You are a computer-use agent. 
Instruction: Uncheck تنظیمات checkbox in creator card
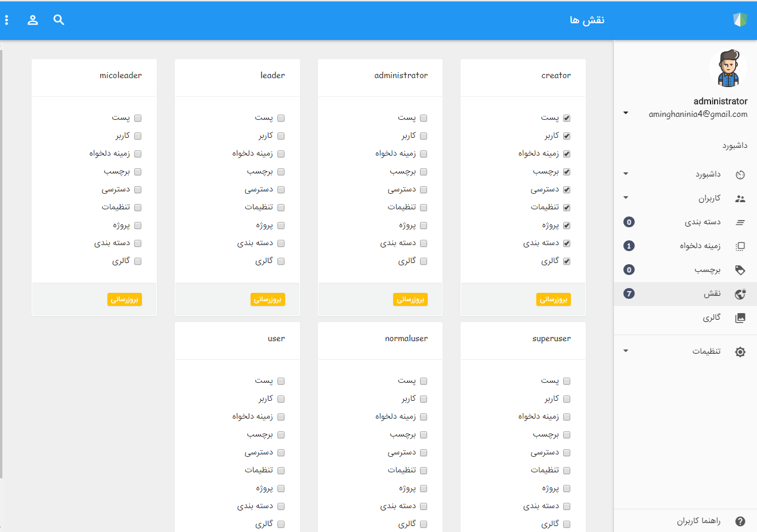[x=567, y=208]
